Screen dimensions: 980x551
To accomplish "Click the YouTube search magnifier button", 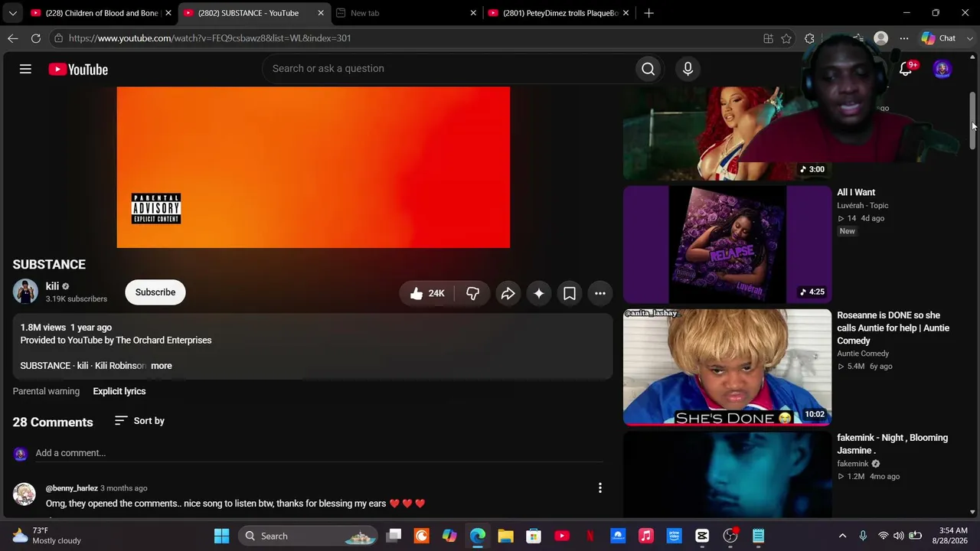I will pos(648,69).
